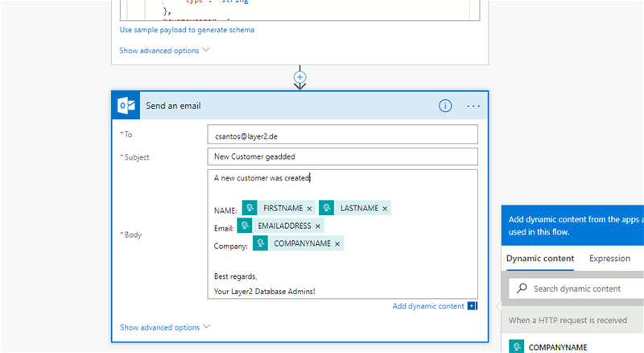
Task: Select the Dynamic content tab
Action: pos(539,259)
